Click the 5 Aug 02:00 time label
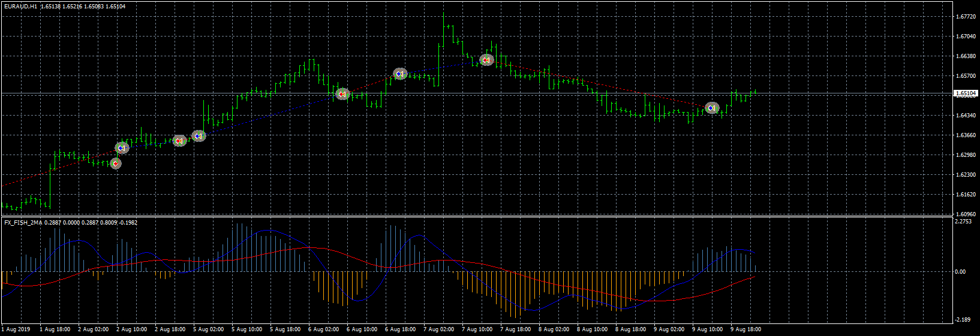980x336 pixels. tap(209, 329)
